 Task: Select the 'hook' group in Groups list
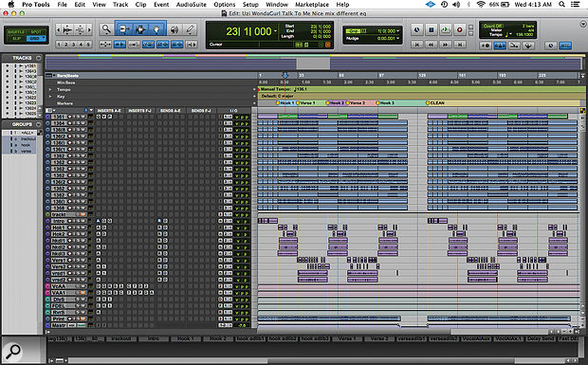pyautogui.click(x=25, y=145)
